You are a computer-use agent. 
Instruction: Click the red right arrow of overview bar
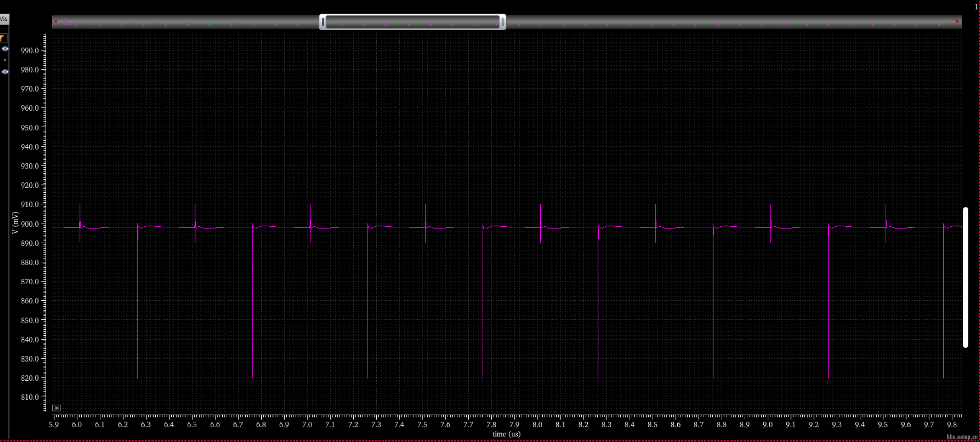pos(958,21)
